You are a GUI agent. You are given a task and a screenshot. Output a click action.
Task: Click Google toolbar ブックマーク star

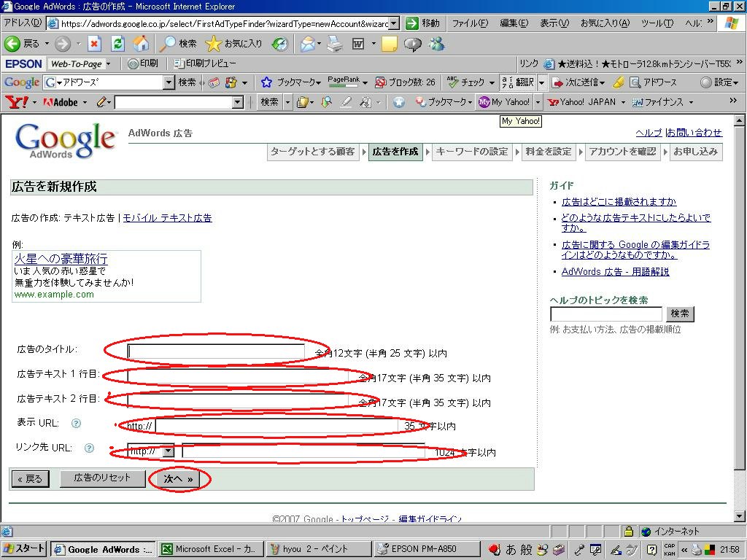click(x=266, y=82)
